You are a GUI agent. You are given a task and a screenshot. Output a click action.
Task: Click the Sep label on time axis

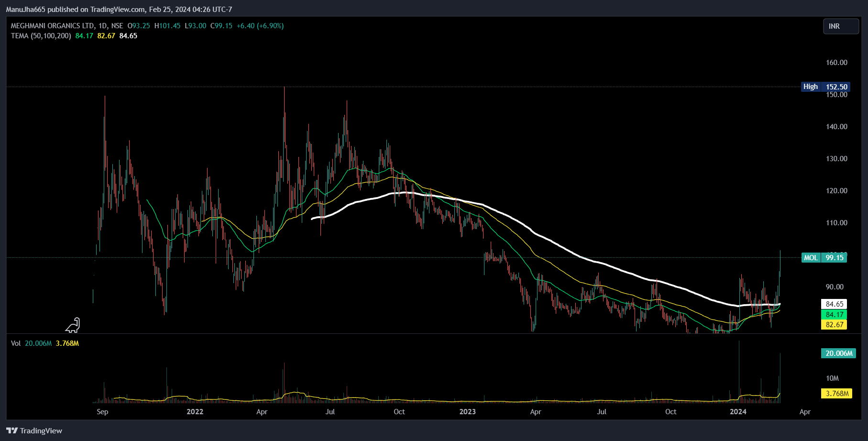[x=102, y=412]
